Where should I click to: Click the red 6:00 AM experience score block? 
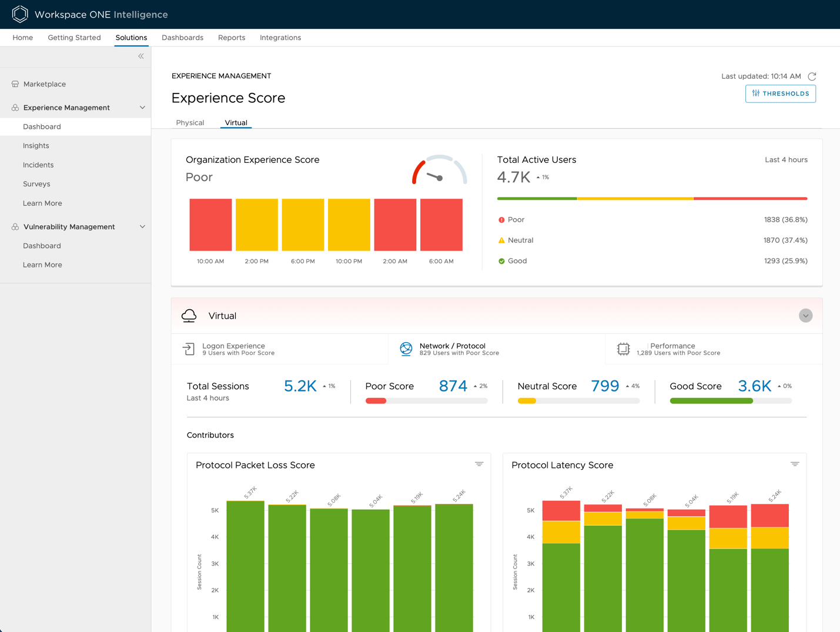441,225
